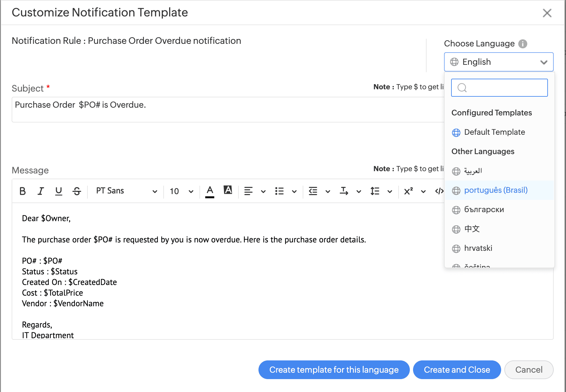Click Create template for this language button
The image size is (566, 392).
(x=334, y=370)
